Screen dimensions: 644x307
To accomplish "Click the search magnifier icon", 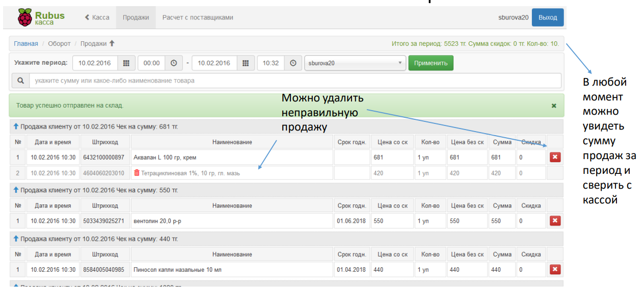I will tap(20, 81).
